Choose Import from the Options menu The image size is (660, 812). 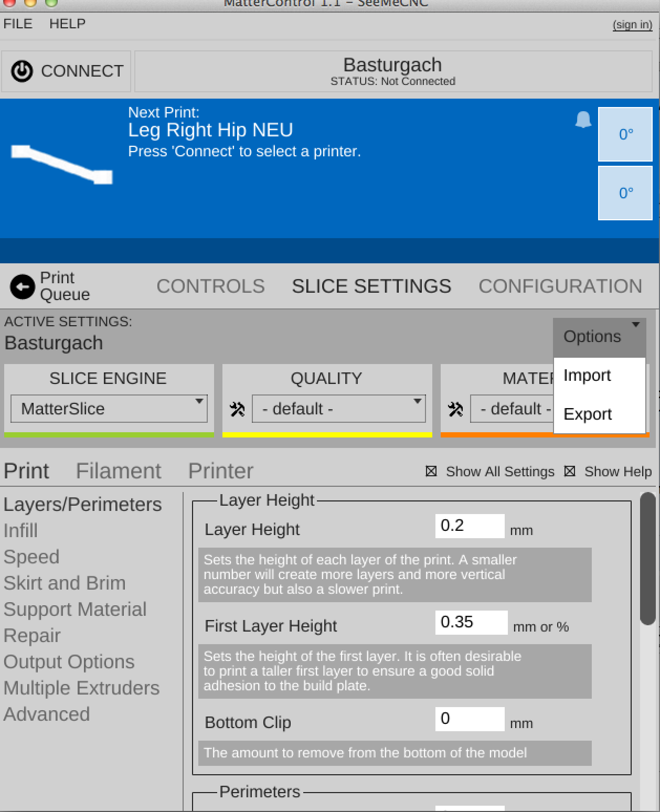(587, 376)
